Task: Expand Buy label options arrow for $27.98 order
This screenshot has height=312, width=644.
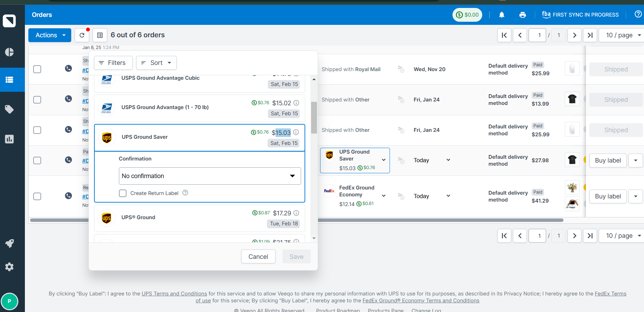Action: tap(636, 160)
